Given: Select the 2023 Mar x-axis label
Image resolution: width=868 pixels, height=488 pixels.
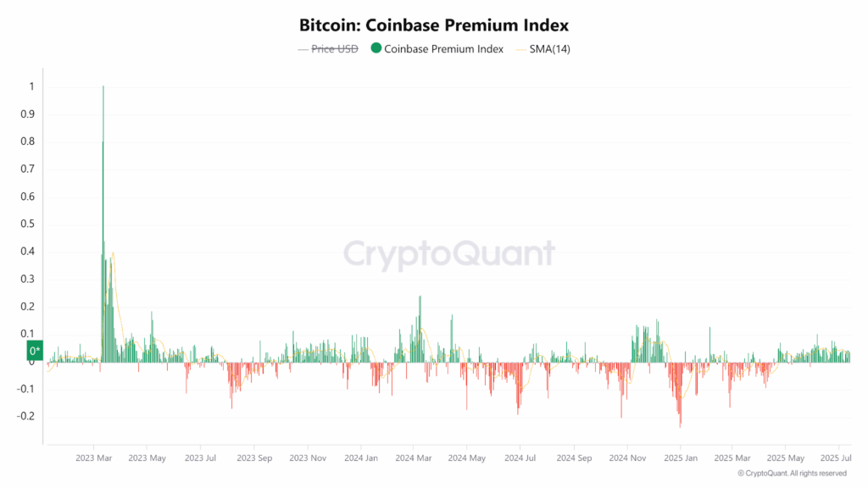Looking at the screenshot, I should [95, 458].
